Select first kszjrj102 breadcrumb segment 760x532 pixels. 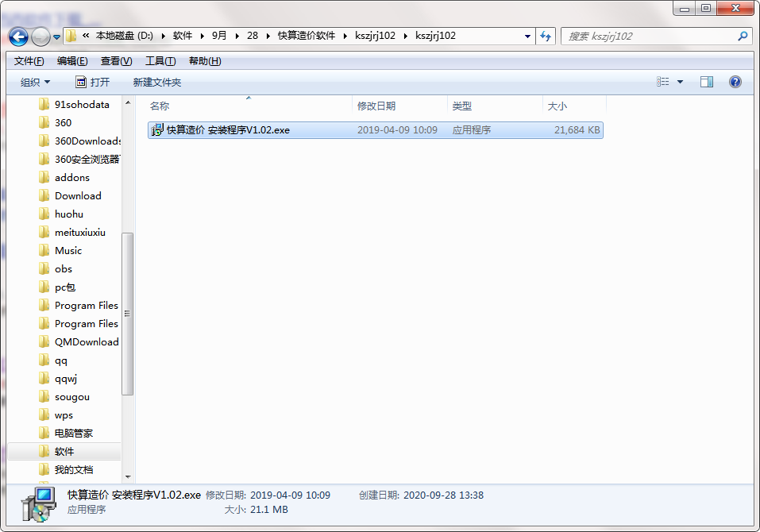coord(375,36)
